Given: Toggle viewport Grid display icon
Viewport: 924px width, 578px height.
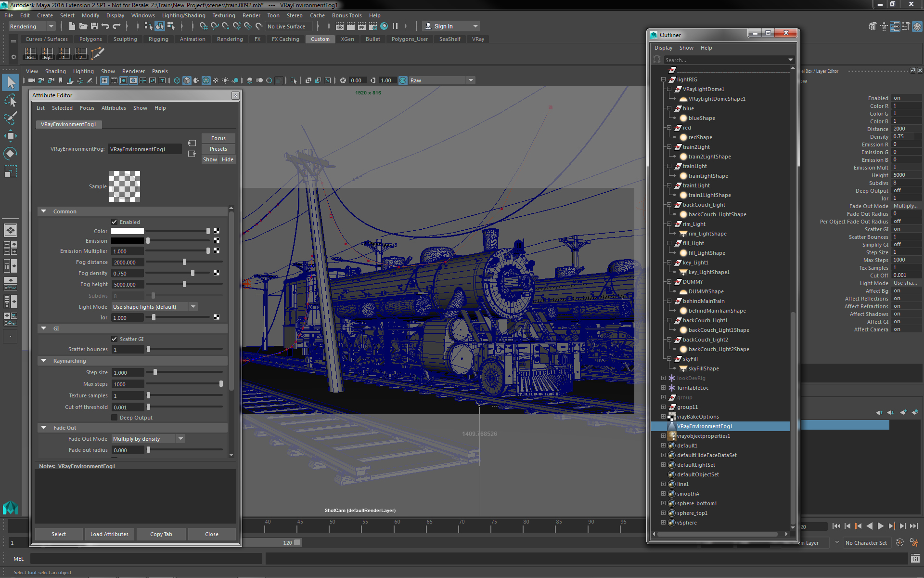Looking at the screenshot, I should click(x=104, y=80).
